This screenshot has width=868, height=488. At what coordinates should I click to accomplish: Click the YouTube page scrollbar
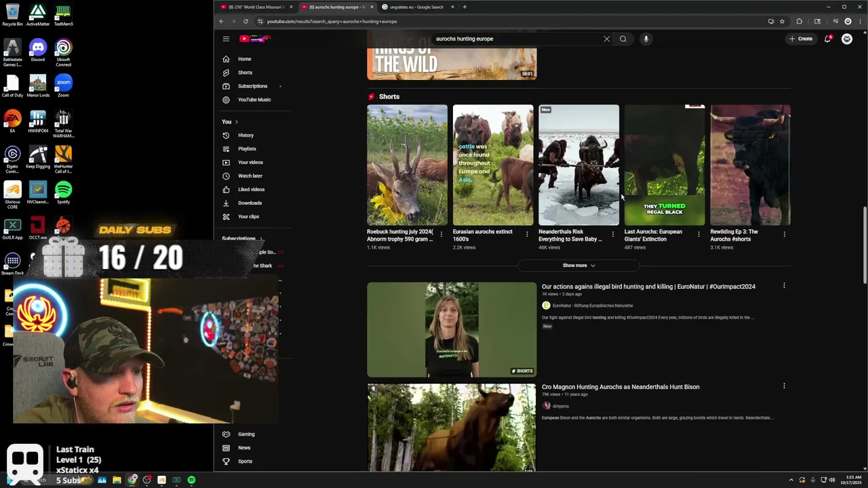click(864, 245)
